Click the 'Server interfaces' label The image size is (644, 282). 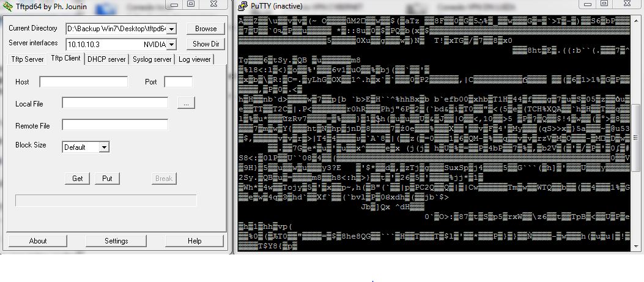click(x=33, y=43)
